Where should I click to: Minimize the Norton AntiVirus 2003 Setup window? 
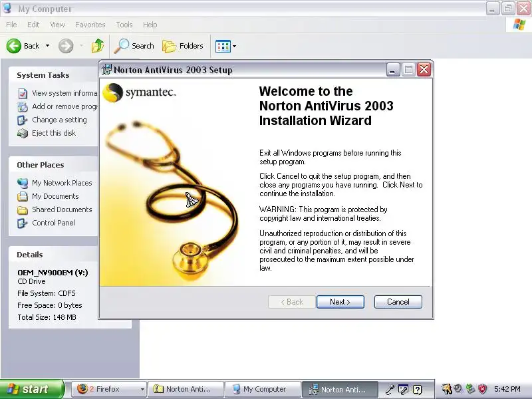[393, 70]
